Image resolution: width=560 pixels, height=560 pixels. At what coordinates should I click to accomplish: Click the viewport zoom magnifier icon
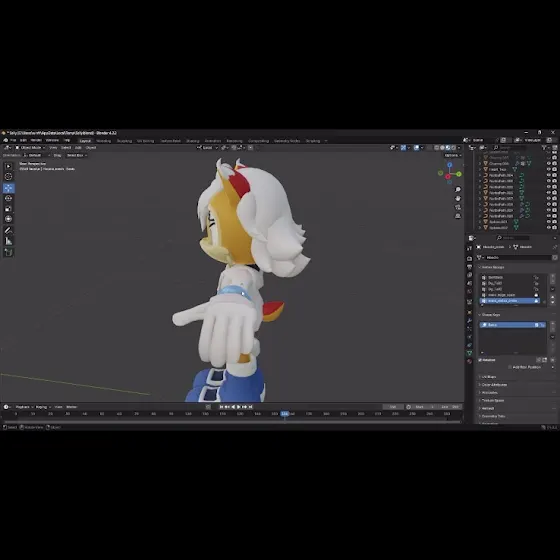[458, 189]
